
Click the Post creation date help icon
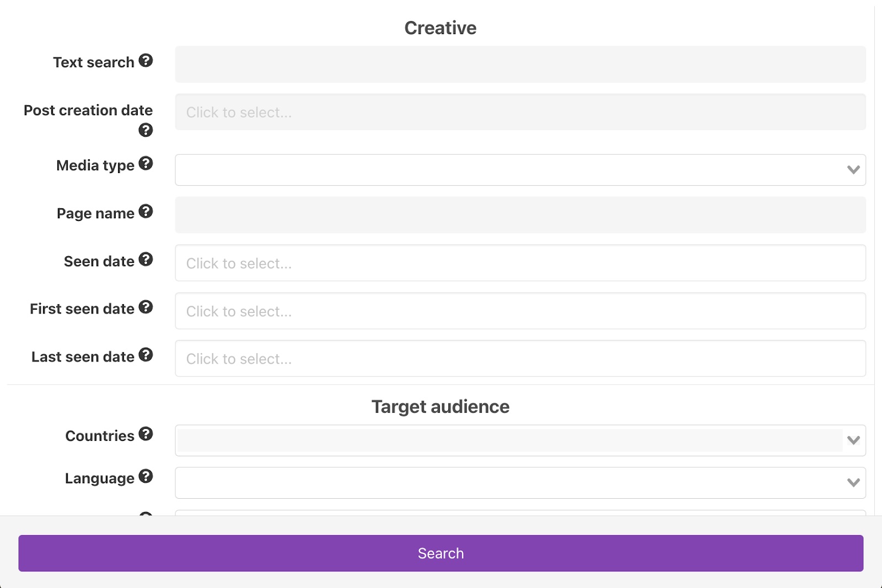(x=146, y=130)
